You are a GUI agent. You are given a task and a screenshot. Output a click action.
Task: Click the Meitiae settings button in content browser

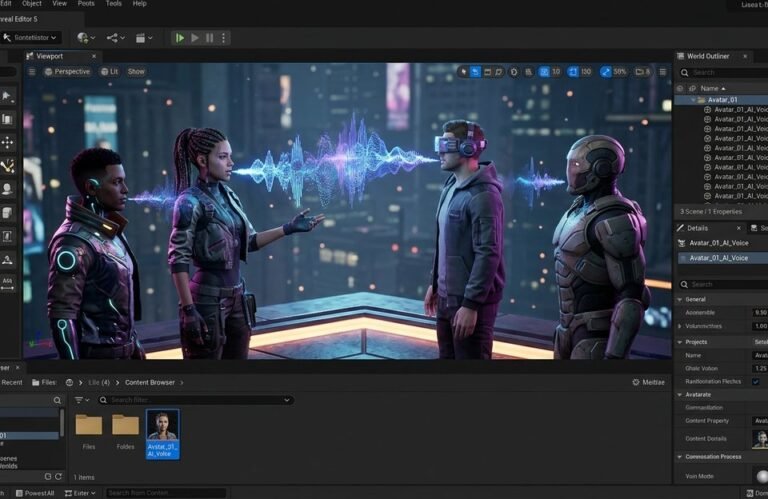click(x=648, y=382)
